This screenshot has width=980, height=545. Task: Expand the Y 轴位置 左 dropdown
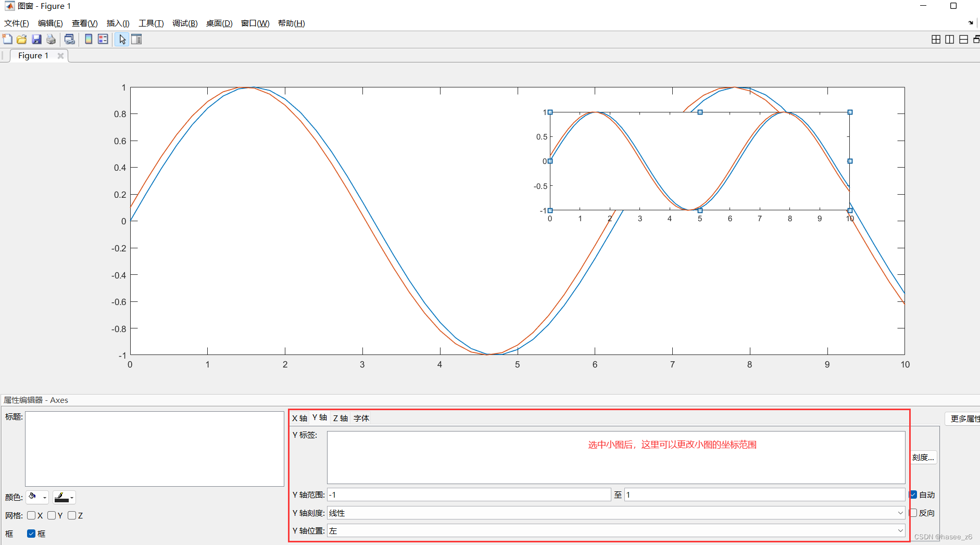point(616,530)
